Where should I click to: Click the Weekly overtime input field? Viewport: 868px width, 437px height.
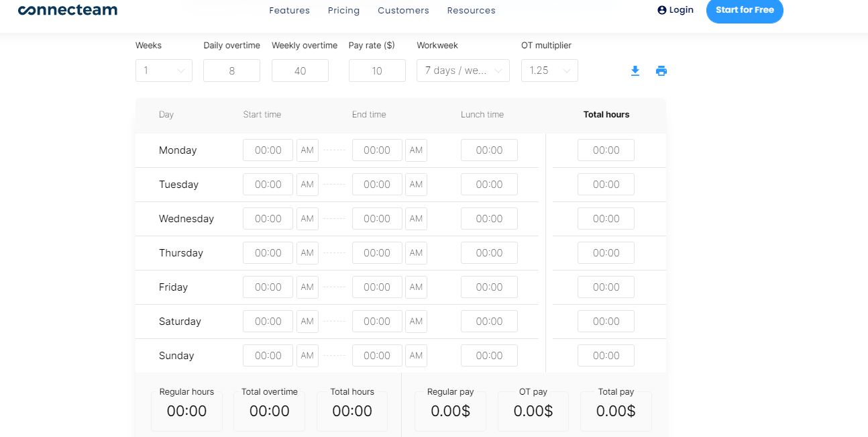tap(300, 70)
